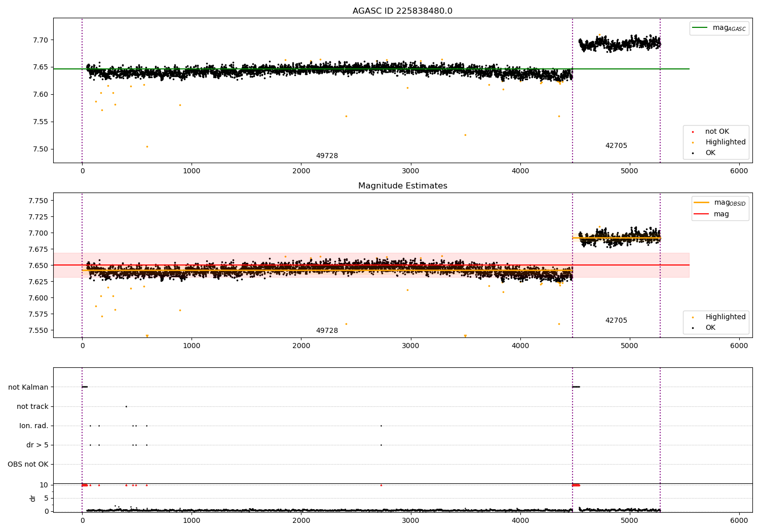Click x-axis tick '6000' under the AGASC plot

[x=739, y=171]
